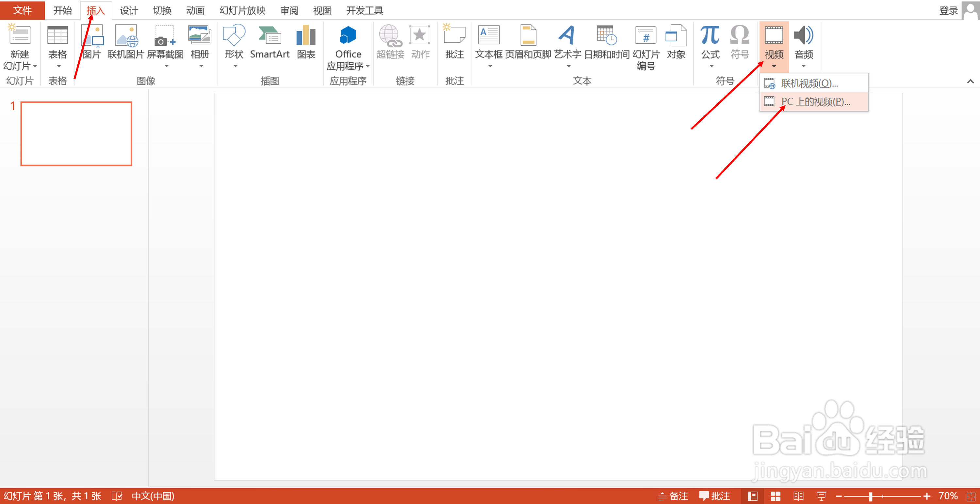Click the zoom in plus button
The height and width of the screenshot is (504, 980).
[926, 496]
